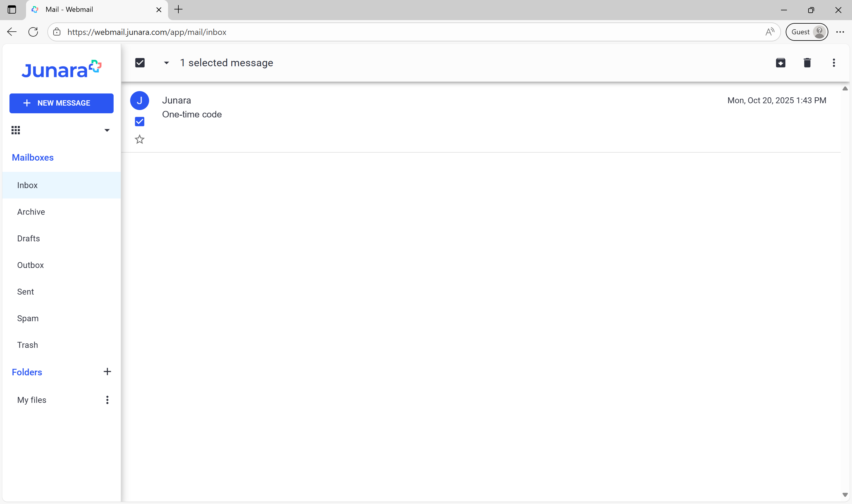Click the Junara sender avatar

(140, 101)
